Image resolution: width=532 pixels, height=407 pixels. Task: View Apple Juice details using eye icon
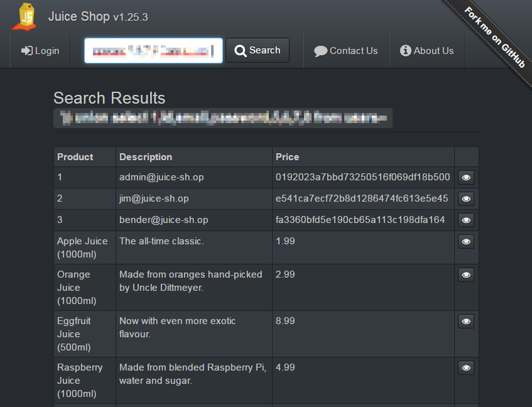[x=466, y=241]
